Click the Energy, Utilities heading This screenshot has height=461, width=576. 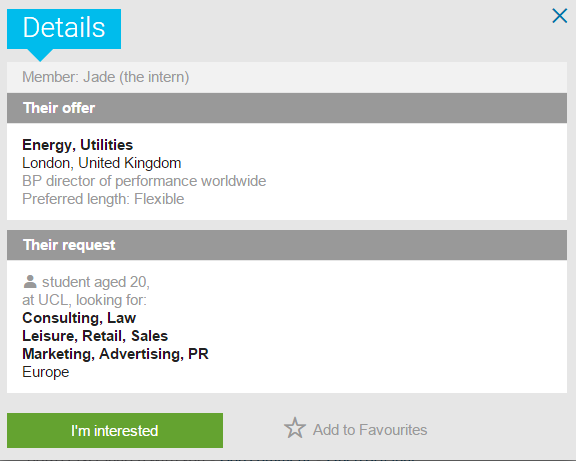(x=78, y=145)
